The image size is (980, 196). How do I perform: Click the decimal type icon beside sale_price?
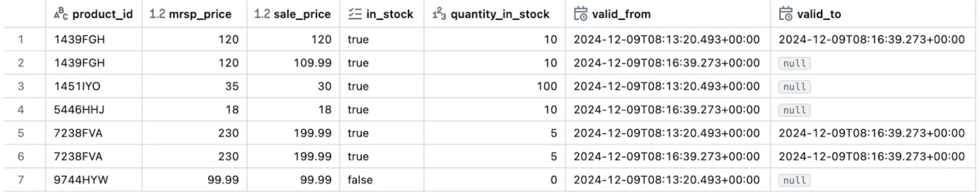click(x=262, y=14)
